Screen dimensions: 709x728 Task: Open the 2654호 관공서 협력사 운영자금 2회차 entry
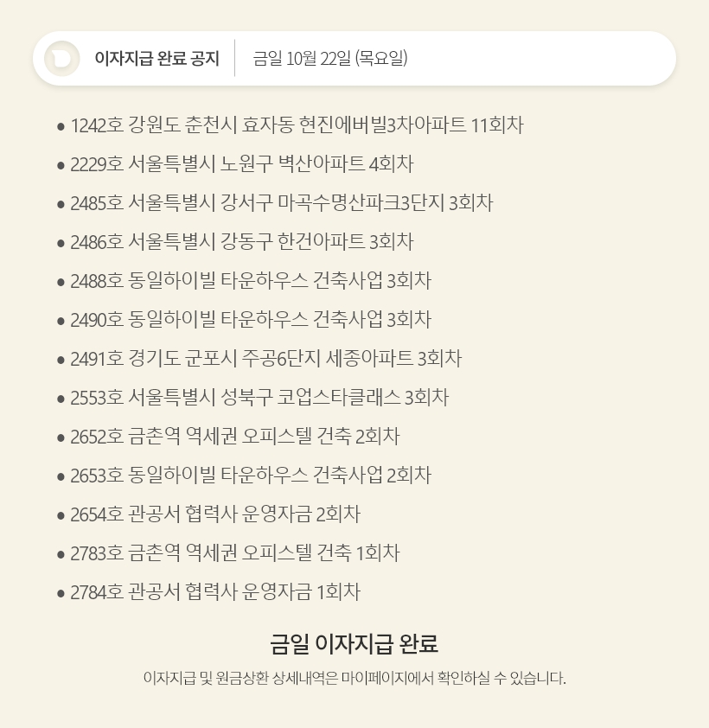pos(215,514)
